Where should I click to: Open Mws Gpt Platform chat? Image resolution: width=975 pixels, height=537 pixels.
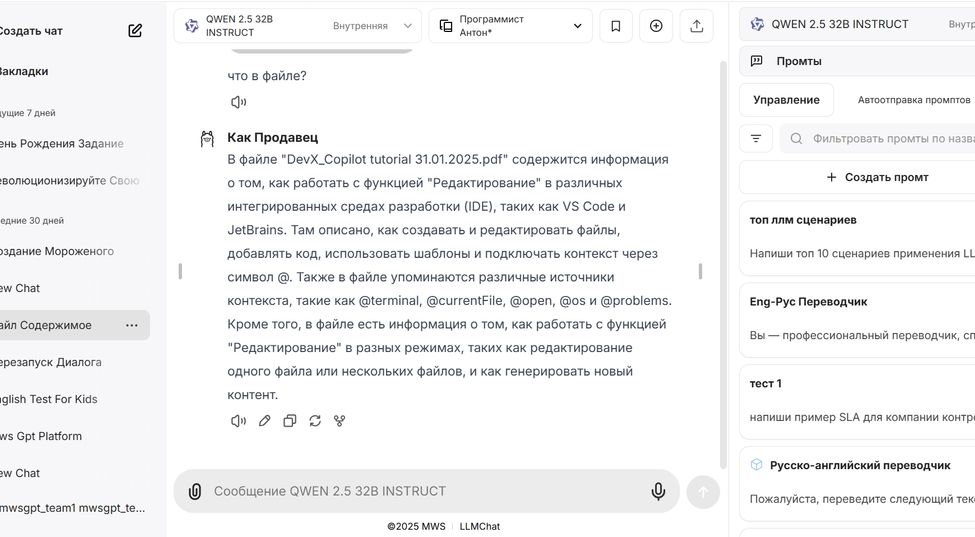coord(41,436)
